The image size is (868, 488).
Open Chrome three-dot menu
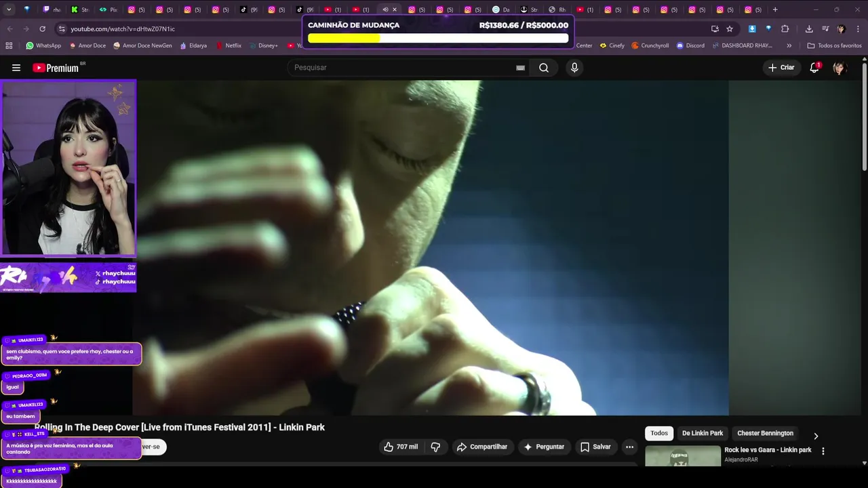(x=859, y=29)
